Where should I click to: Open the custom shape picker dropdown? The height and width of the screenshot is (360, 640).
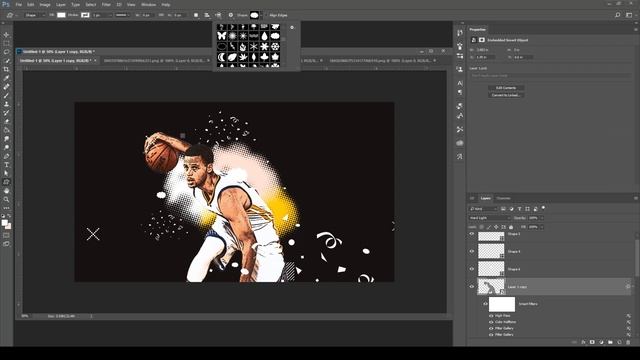[262, 15]
